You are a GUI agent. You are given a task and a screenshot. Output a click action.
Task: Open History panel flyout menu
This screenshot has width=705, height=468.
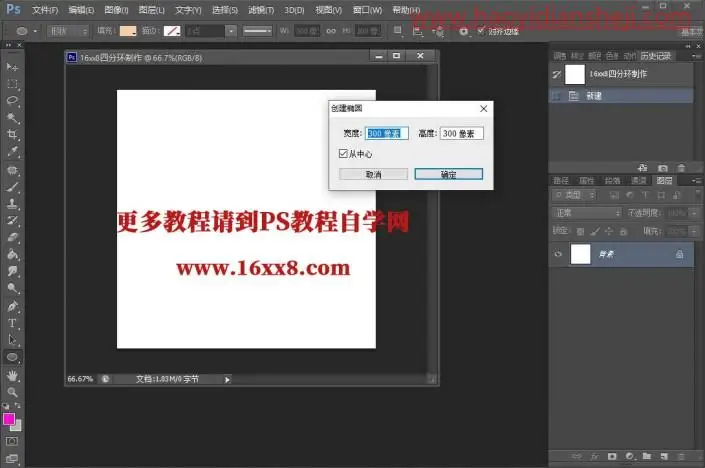[x=696, y=56]
